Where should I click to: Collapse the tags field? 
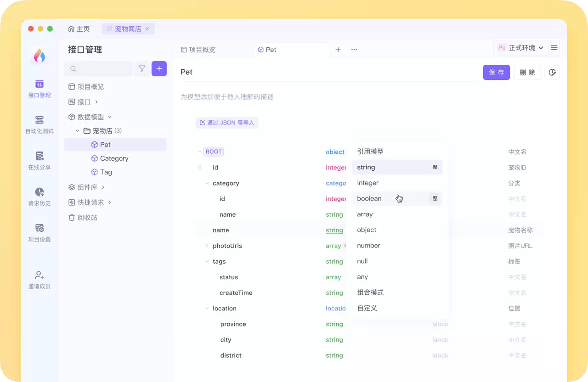tap(207, 261)
